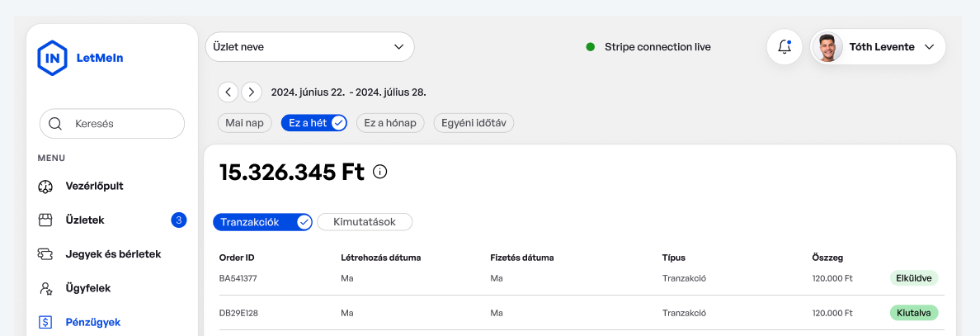Click the Vezérlőpult dashboard icon

(45, 187)
